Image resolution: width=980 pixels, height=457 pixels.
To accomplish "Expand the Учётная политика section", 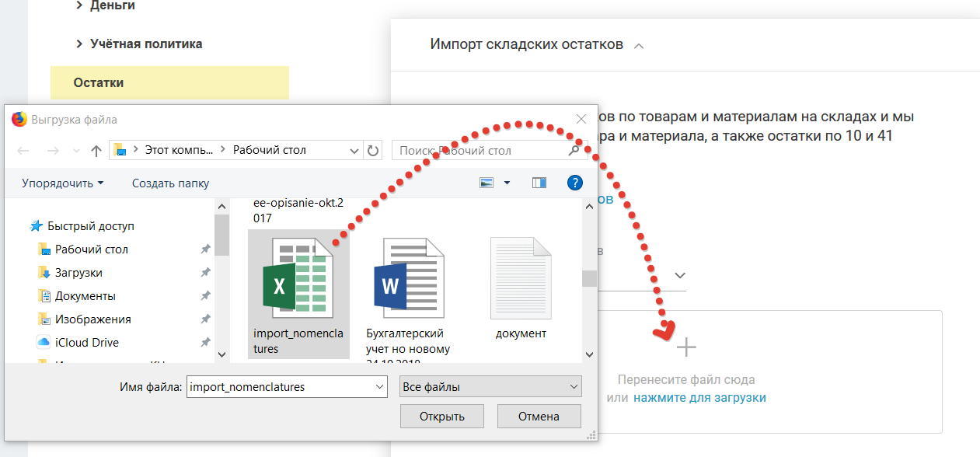I will coord(145,44).
